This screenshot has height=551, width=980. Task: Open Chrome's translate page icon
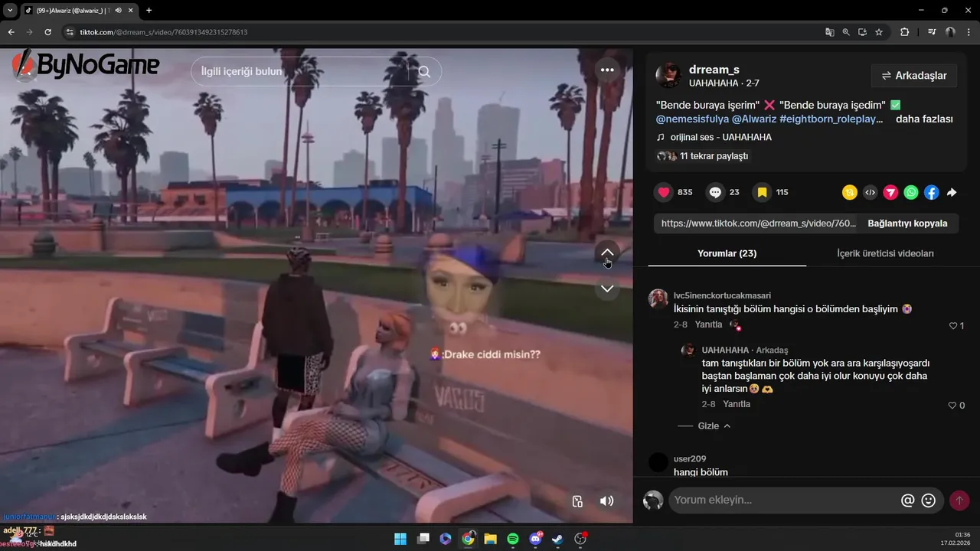click(829, 32)
